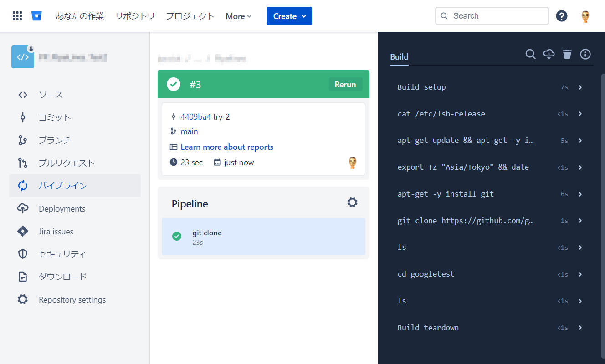The height and width of the screenshot is (364, 605).
Task: Delete the build log with the trash icon
Action: [567, 54]
